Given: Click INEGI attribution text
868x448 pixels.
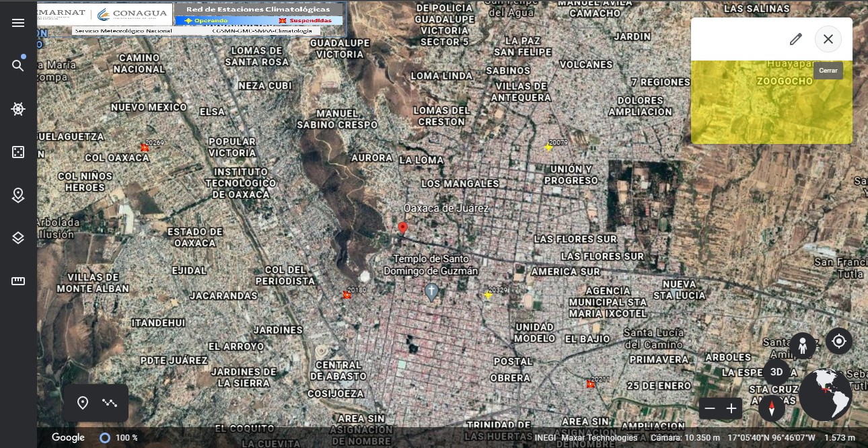Looking at the screenshot, I should click(545, 438).
